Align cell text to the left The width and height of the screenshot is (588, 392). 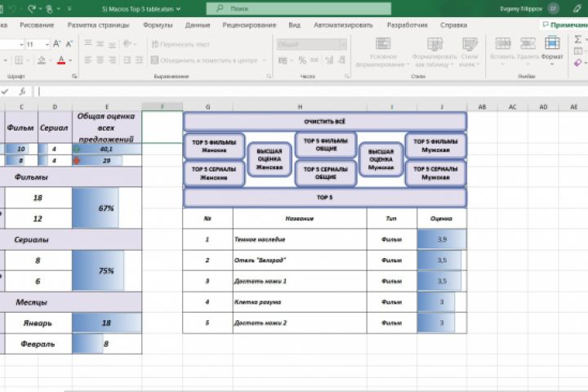[x=88, y=60]
